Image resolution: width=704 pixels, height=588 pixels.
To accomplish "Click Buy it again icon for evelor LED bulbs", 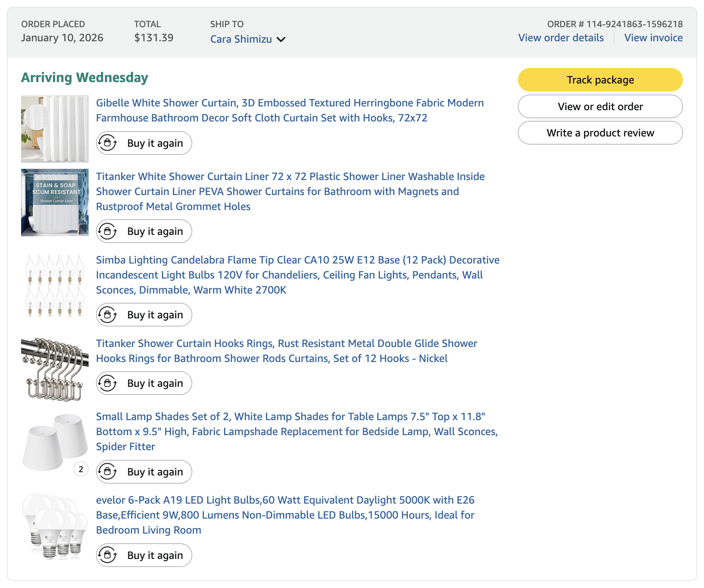I will click(x=107, y=555).
